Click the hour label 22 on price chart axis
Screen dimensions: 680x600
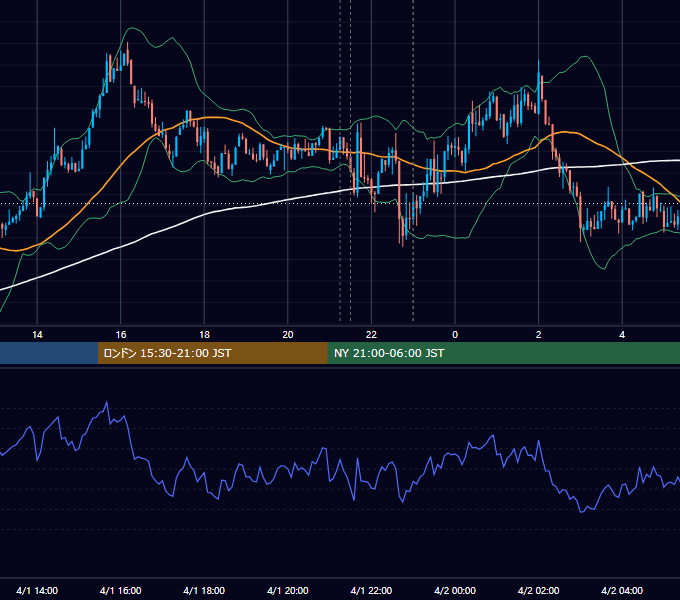(371, 335)
